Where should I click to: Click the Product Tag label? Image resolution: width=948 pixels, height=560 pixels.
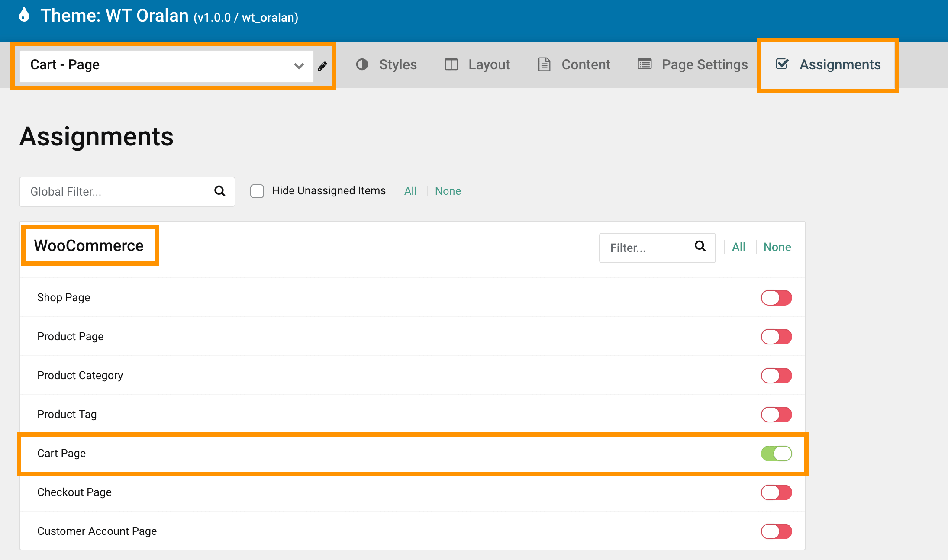point(67,414)
